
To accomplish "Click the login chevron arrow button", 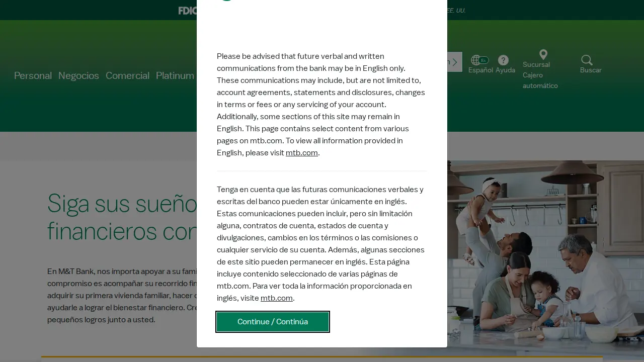I will click(455, 62).
